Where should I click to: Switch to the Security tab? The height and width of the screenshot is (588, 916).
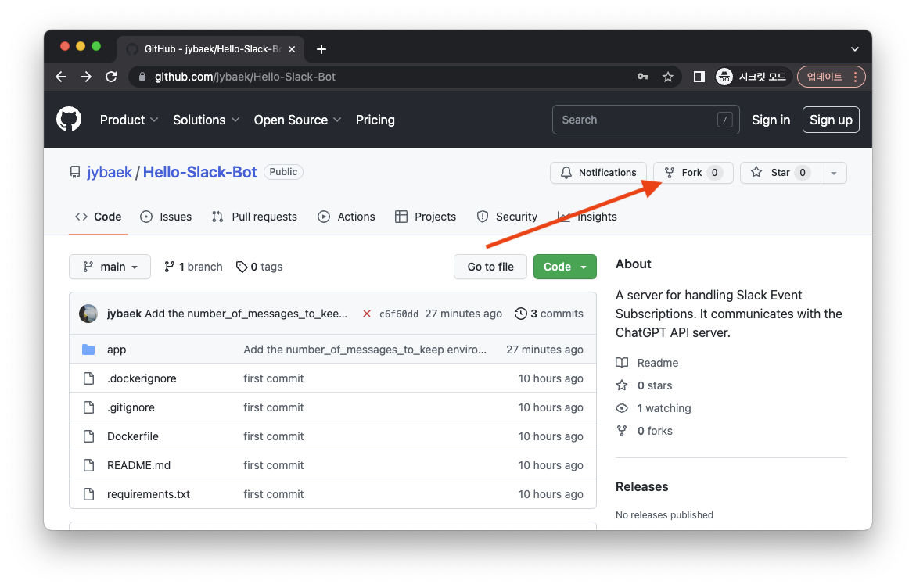[x=507, y=217]
